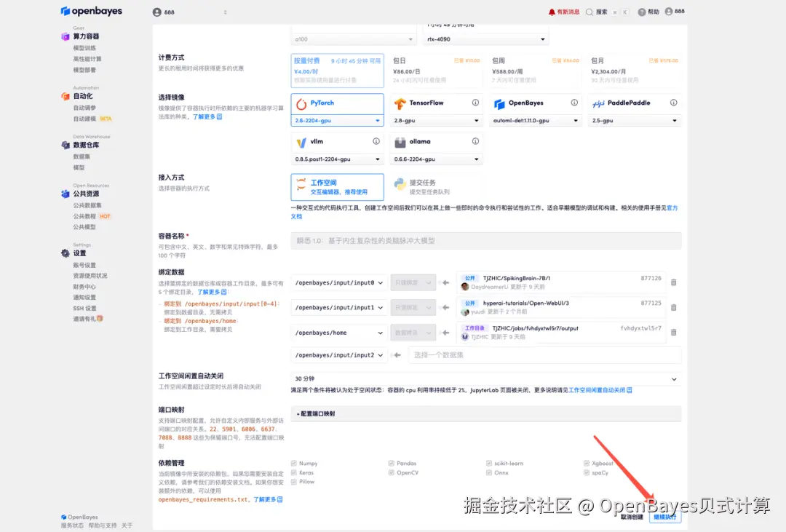Viewport: 786px width, 532px height.
Task: Open the 算力容器 compute container icon
Action: (x=65, y=36)
